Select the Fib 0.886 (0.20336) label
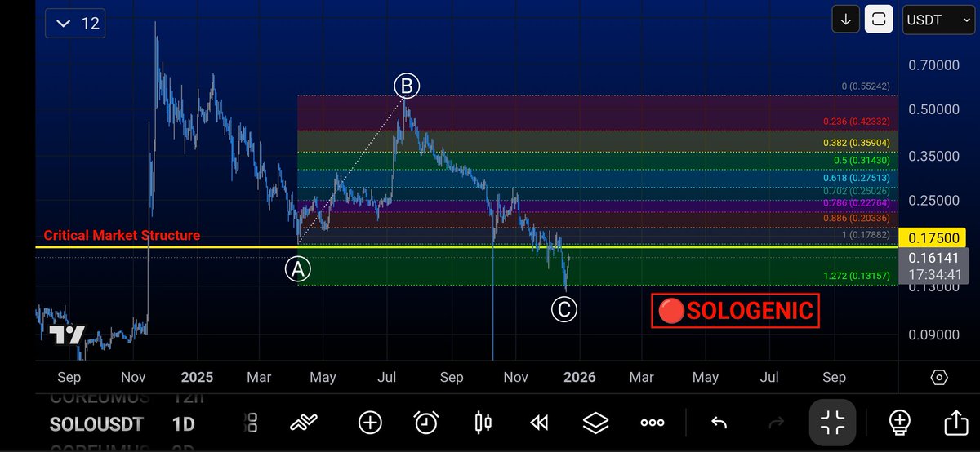 [857, 219]
